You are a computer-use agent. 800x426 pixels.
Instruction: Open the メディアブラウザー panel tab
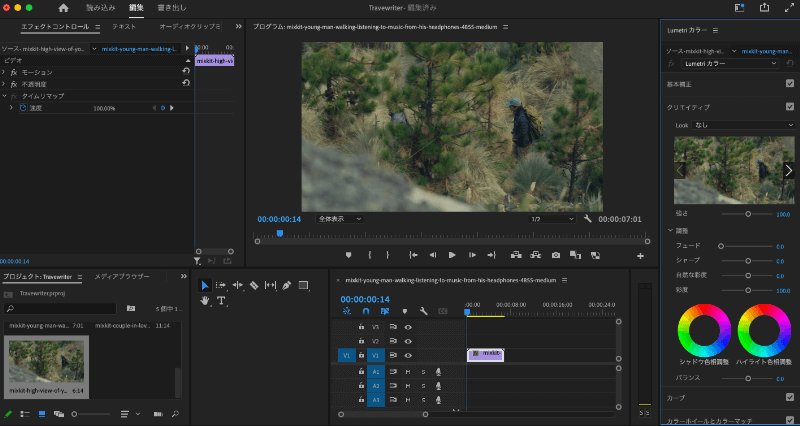122,276
